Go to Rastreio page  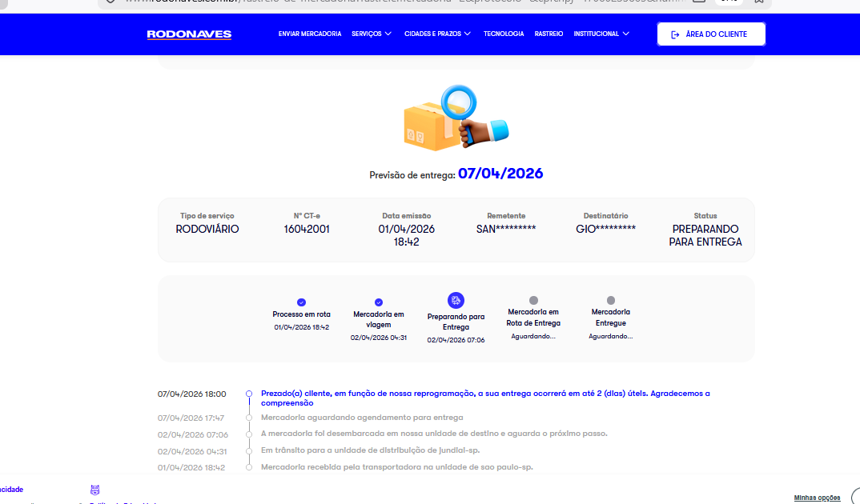point(549,34)
